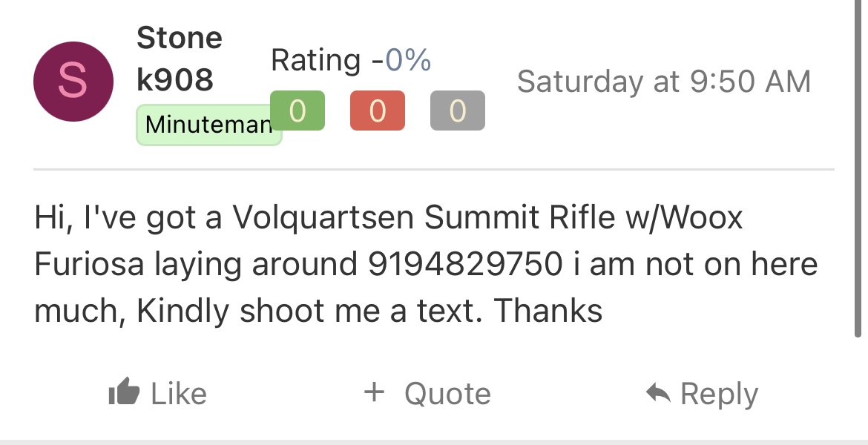
Task: Click the Quote button text
Action: [x=447, y=394]
